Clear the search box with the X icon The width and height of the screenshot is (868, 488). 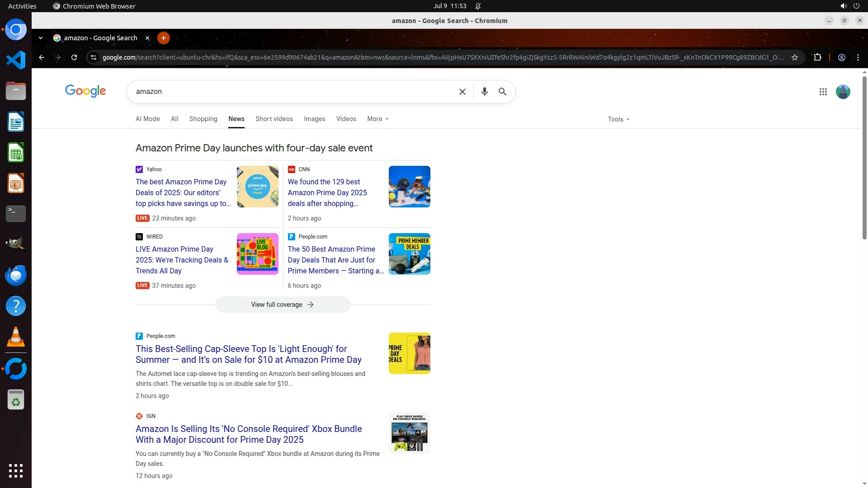(462, 92)
